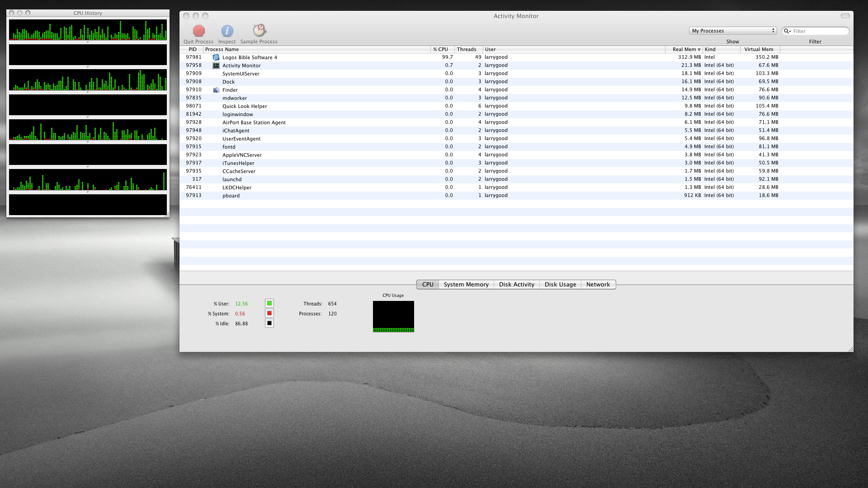Select the SystemUIServer process row
Viewport: 868px width, 488px height.
pyautogui.click(x=516, y=74)
